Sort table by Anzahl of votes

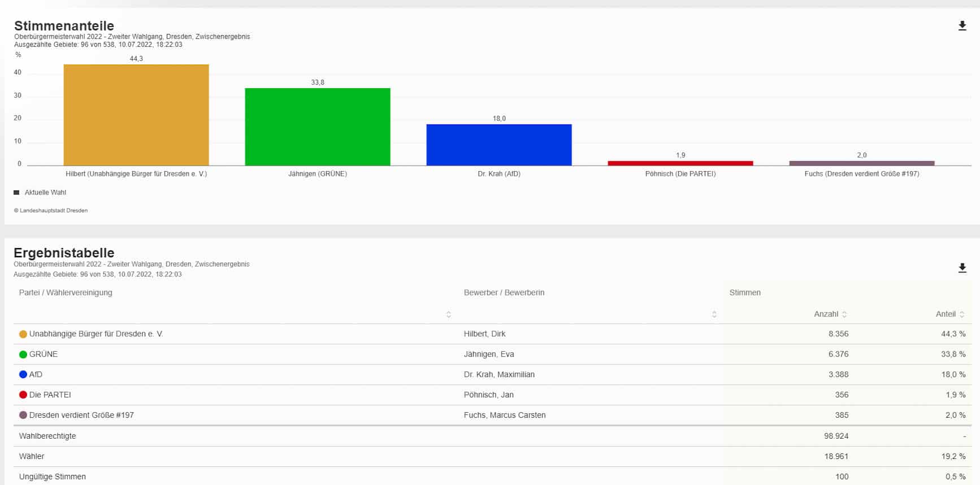tap(844, 314)
